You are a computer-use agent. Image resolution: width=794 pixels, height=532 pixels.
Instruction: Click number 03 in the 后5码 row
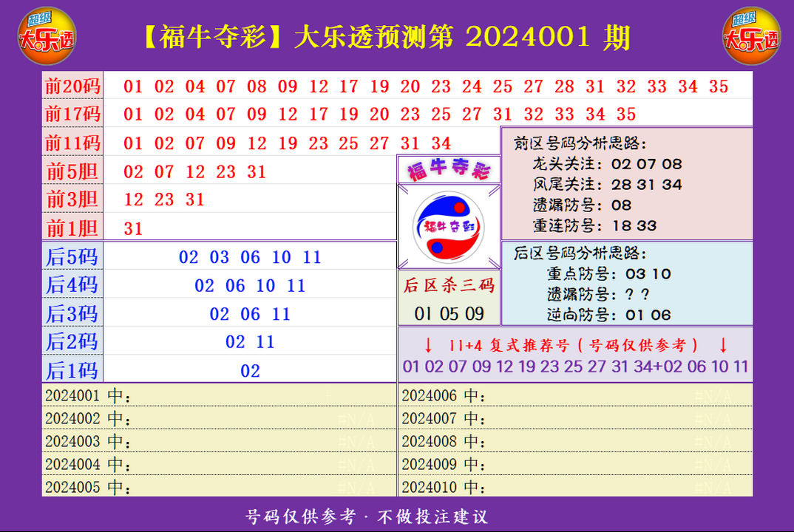point(220,257)
